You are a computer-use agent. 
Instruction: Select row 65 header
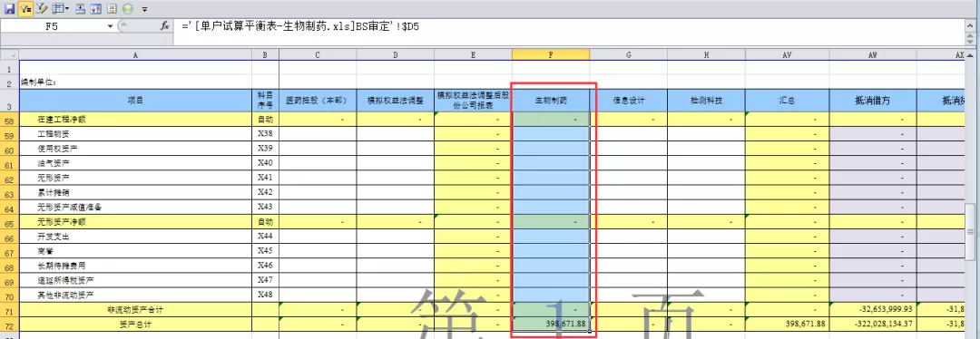[x=9, y=222]
